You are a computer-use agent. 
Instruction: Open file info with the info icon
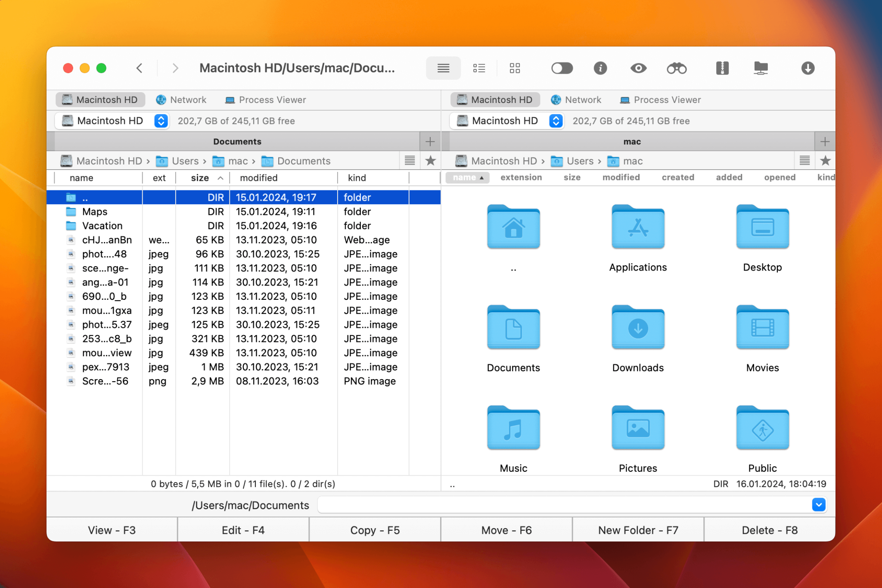coord(600,68)
